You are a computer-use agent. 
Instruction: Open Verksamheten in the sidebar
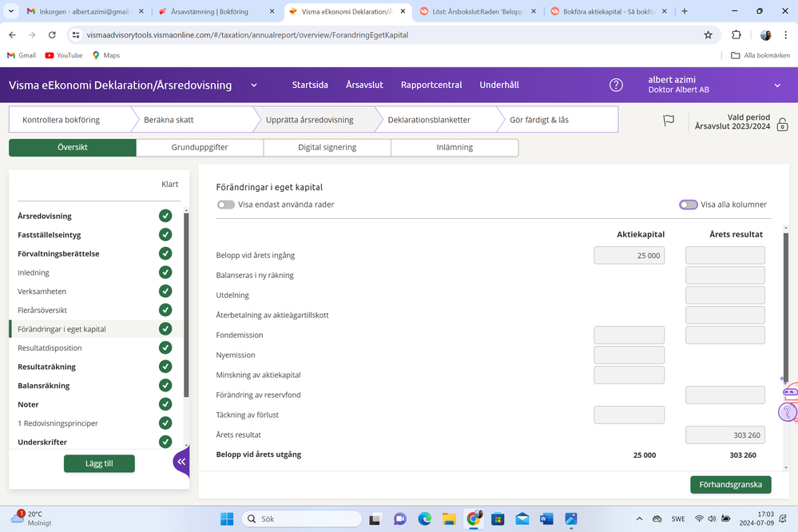coord(42,292)
